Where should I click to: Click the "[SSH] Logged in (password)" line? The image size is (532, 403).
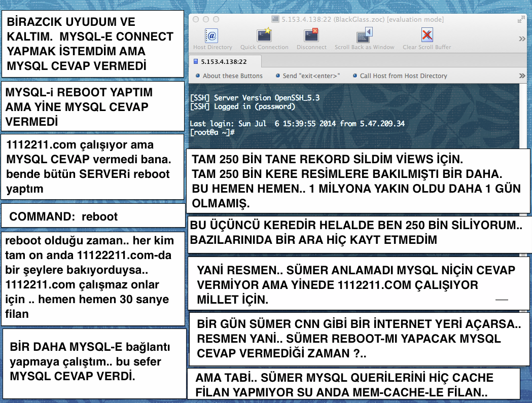[242, 106]
